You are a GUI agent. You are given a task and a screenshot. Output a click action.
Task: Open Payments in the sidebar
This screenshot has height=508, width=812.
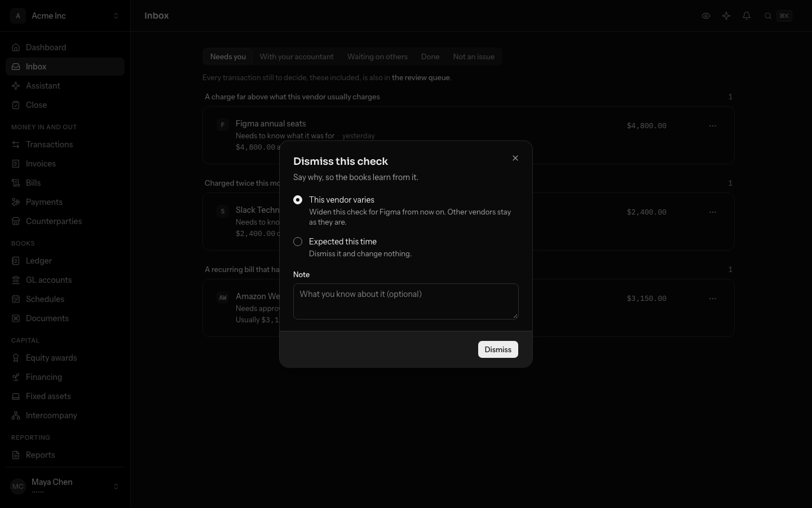coord(65,202)
